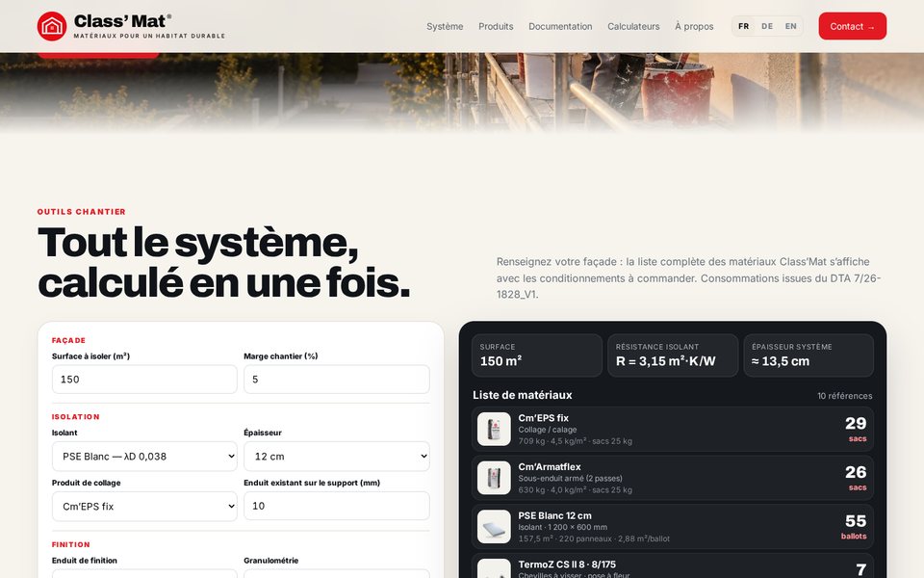Open the Isolant dropdown
Screen dimensions: 924x578
click(144, 457)
